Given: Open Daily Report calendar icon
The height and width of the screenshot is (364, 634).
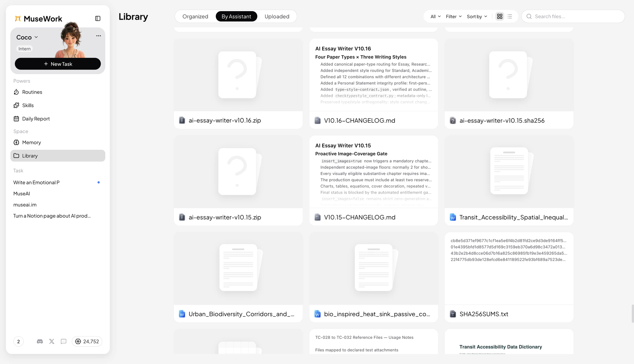Looking at the screenshot, I should pos(16,119).
